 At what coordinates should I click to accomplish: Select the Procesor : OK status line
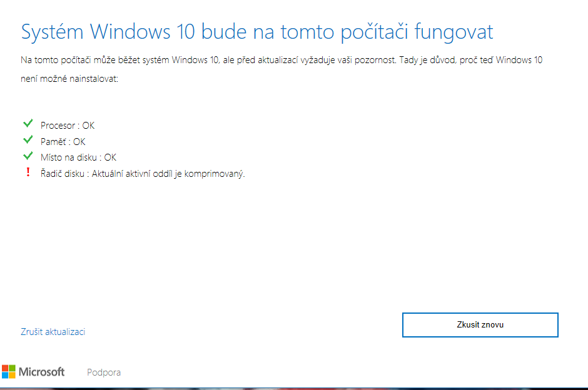click(68, 126)
